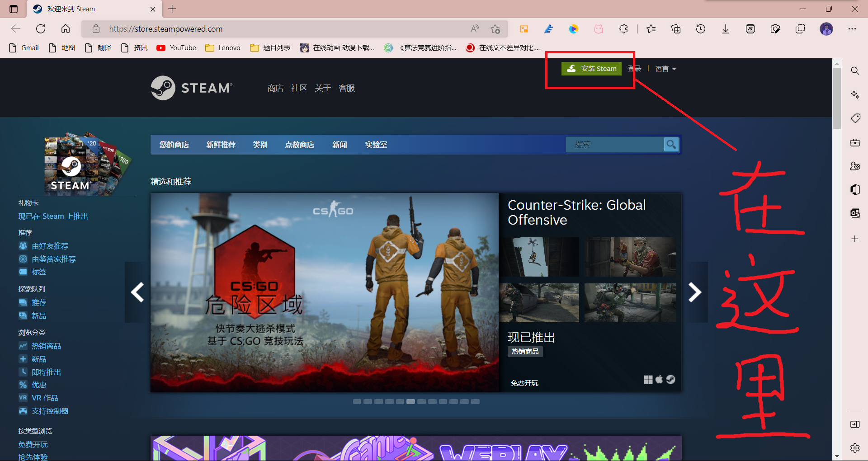The height and width of the screenshot is (461, 868).
Task: Show next featured game with right arrow
Action: click(694, 292)
